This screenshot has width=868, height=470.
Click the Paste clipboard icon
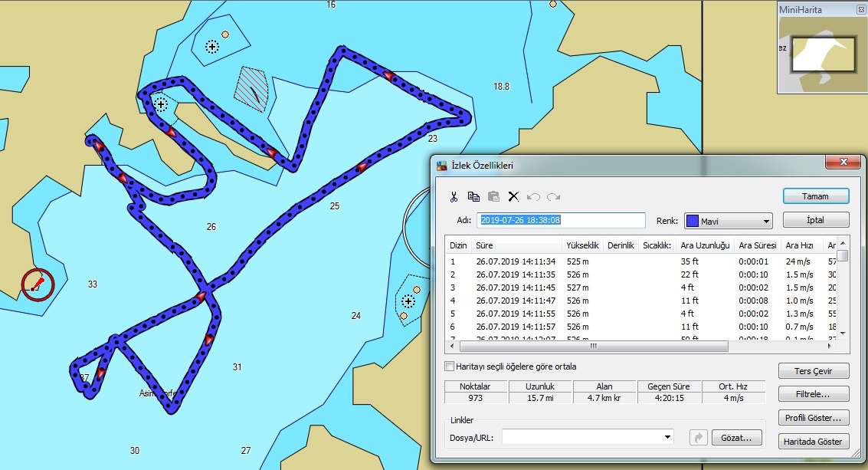click(493, 197)
